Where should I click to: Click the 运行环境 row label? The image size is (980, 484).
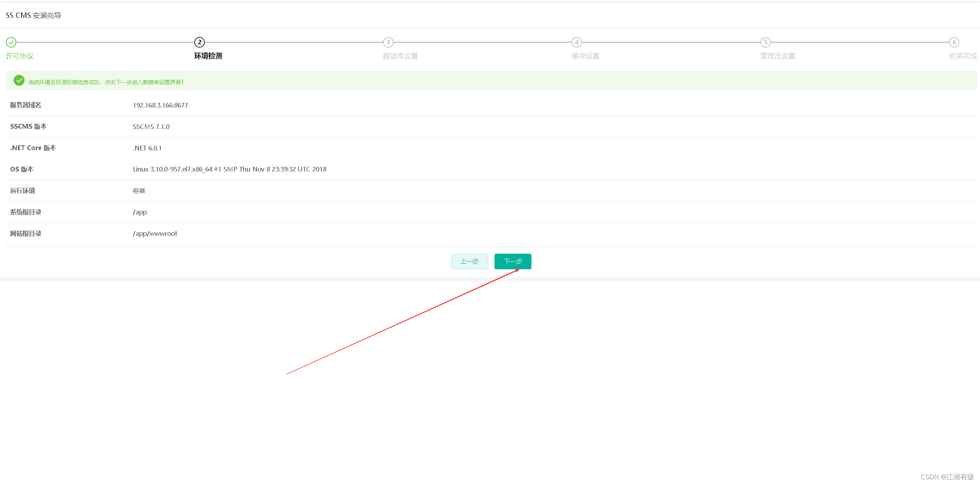23,191
